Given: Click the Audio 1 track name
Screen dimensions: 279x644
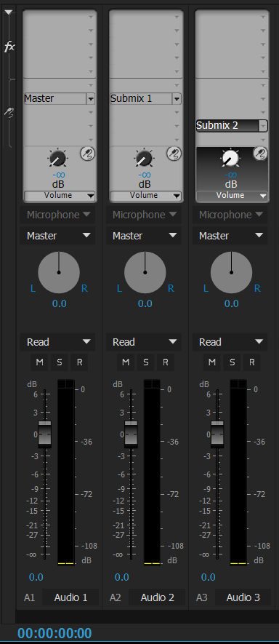Looking at the screenshot, I should coord(70,597).
